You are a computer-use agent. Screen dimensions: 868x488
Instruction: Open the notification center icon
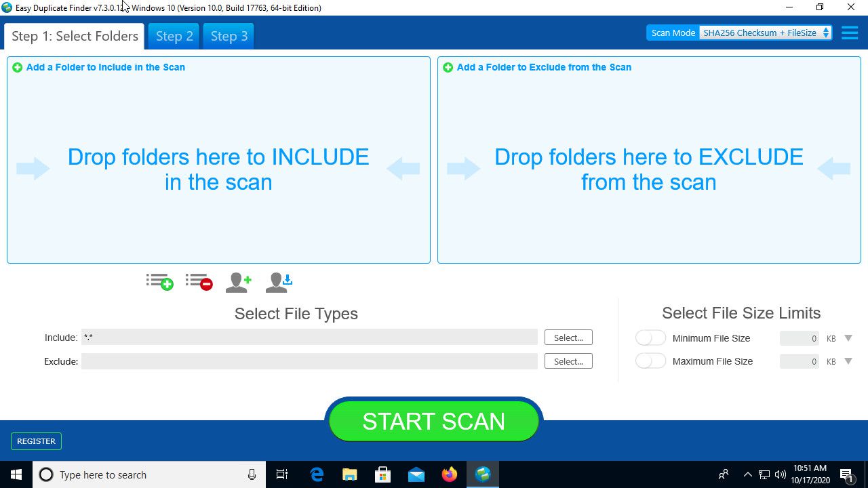pyautogui.click(x=847, y=474)
